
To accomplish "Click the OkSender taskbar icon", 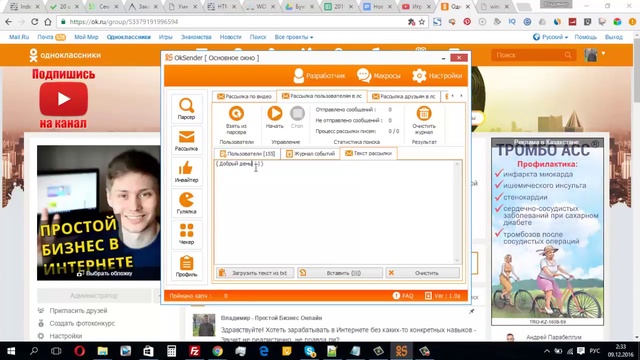I will 401,351.
